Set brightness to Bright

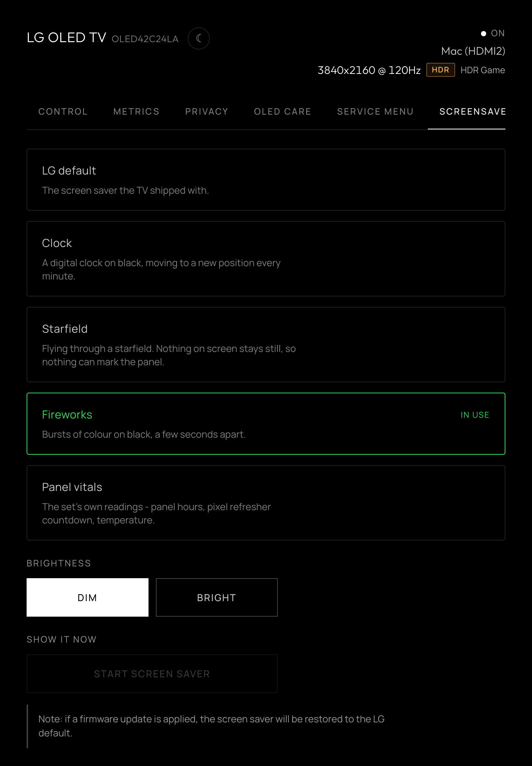pyautogui.click(x=217, y=597)
